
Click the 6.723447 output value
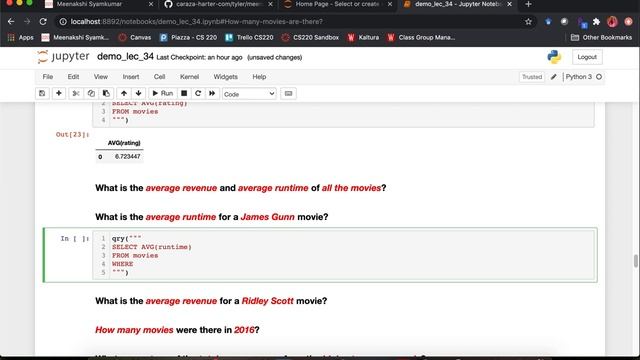[x=127, y=157]
